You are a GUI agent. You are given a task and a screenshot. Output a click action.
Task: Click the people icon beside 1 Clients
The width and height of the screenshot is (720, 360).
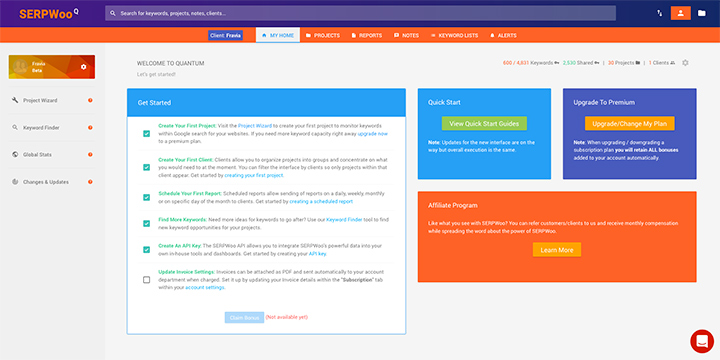(673, 63)
